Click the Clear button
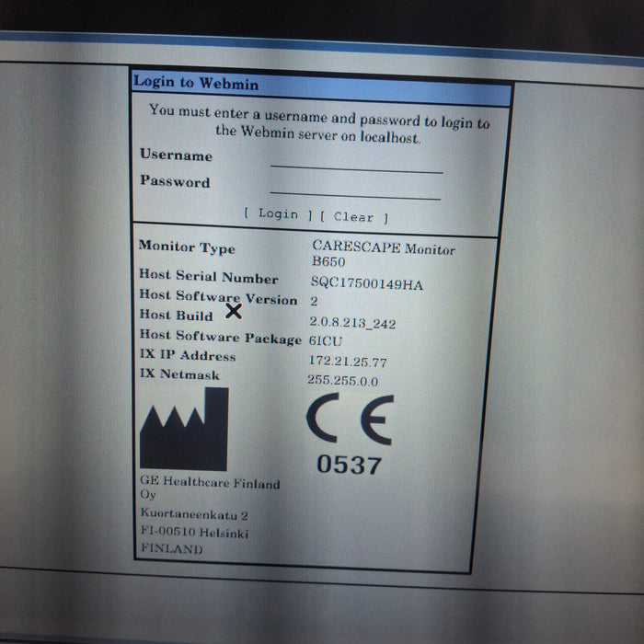644x644 pixels. (x=353, y=217)
